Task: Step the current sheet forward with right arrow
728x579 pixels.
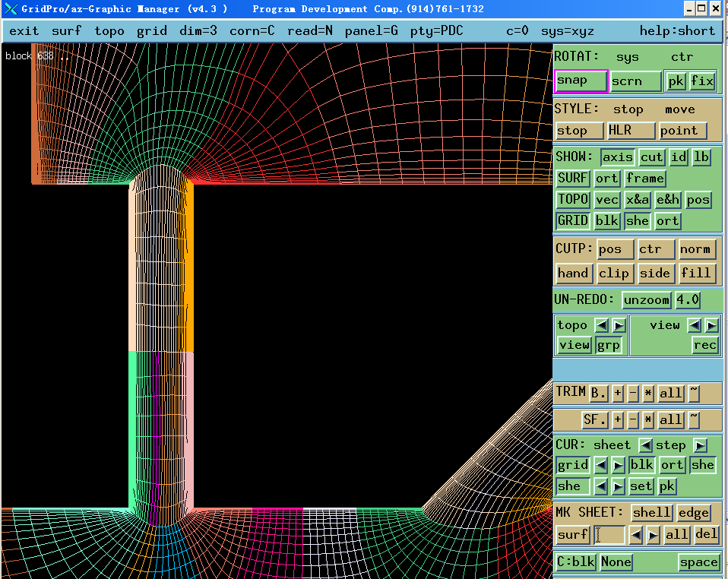Action: (x=700, y=445)
